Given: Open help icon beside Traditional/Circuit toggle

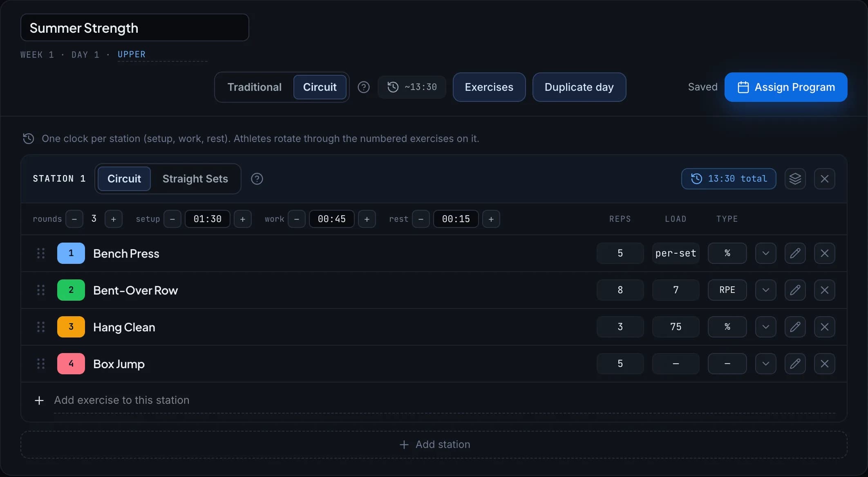Looking at the screenshot, I should [363, 87].
